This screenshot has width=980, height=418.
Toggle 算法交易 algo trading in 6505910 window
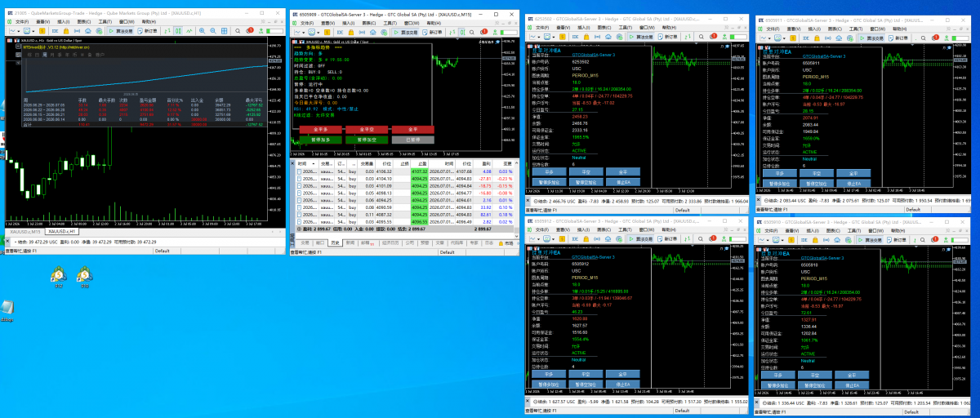(x=870, y=239)
